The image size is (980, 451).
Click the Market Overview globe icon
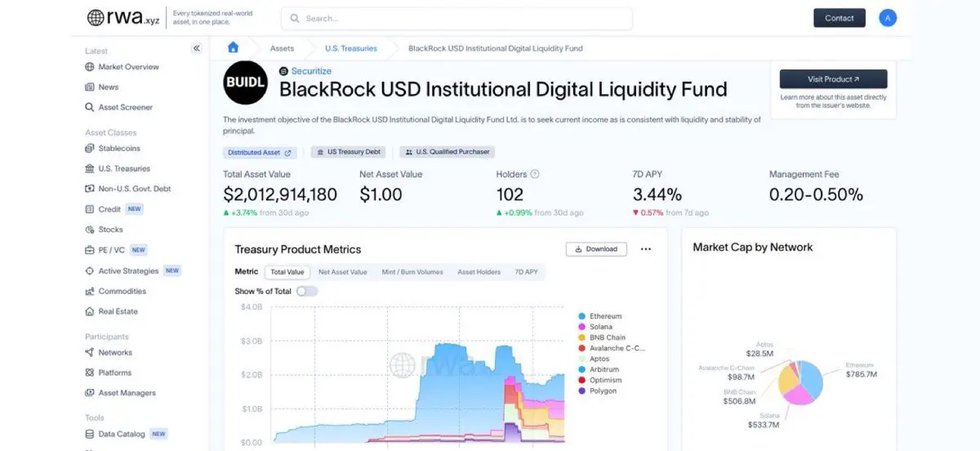pyautogui.click(x=90, y=67)
